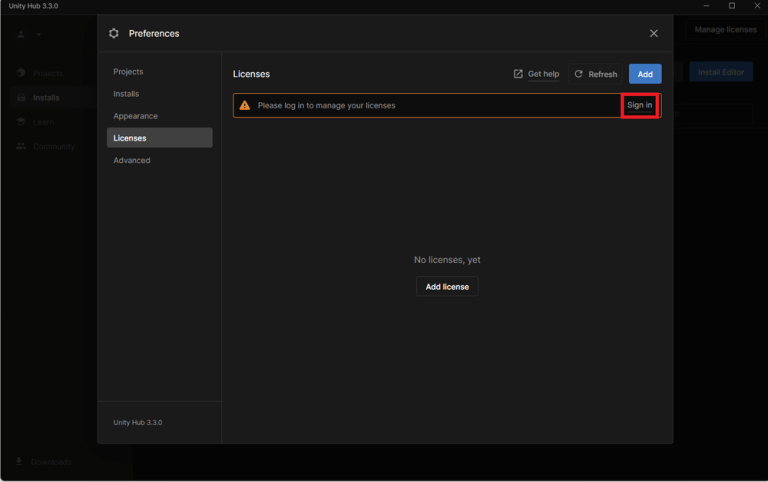Refresh the licenses list
The height and width of the screenshot is (482, 768).
click(x=595, y=74)
